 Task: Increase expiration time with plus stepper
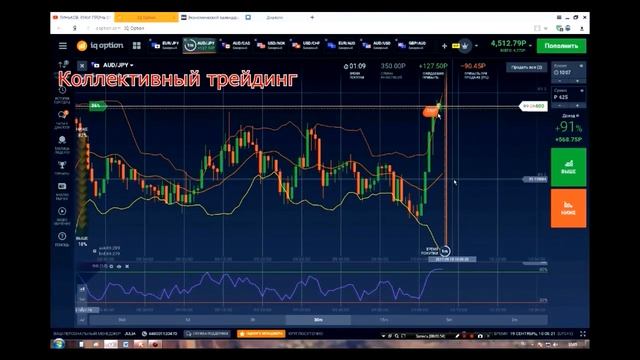[x=577, y=81]
